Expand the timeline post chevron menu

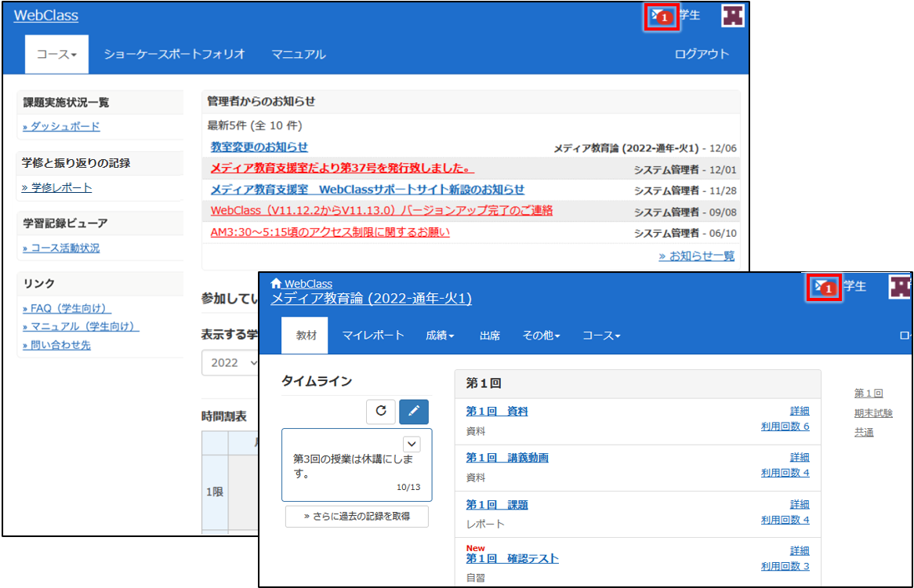[412, 444]
